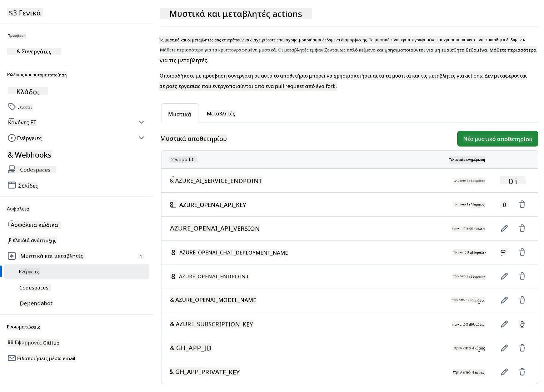Delete the AZURE_OPENAI_ENDPOINT secret
The width and height of the screenshot is (544, 392).
click(x=522, y=276)
